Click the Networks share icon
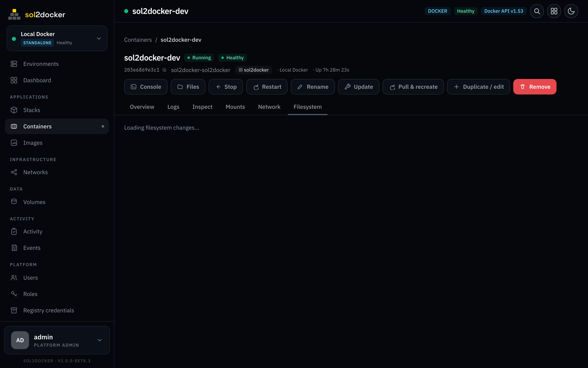Viewport: 588px width, 368px height. coord(14,172)
